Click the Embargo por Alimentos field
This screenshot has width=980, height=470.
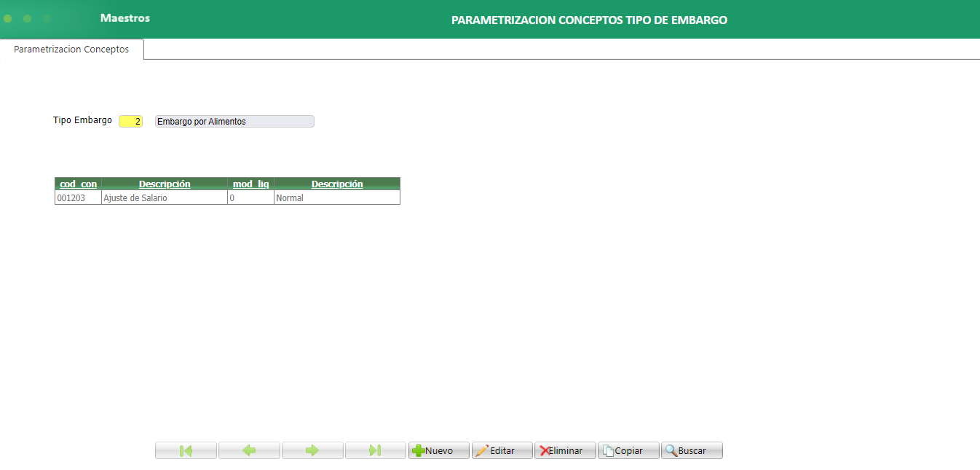click(x=234, y=122)
